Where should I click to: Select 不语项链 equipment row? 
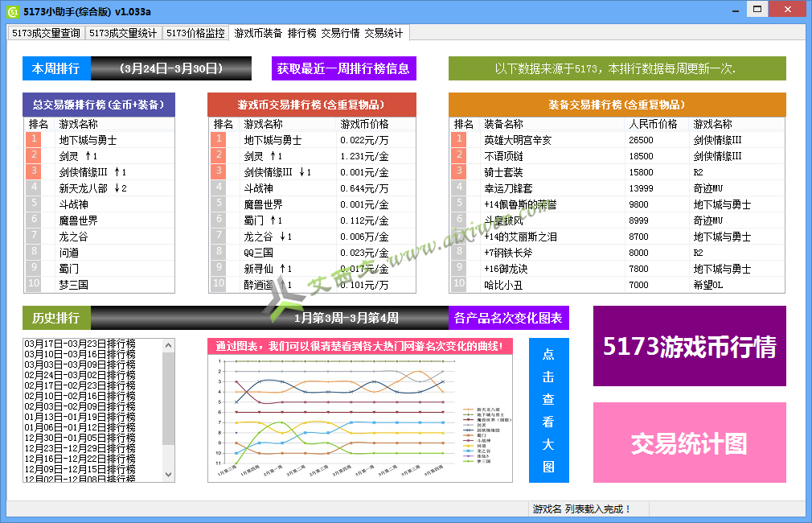(x=617, y=156)
